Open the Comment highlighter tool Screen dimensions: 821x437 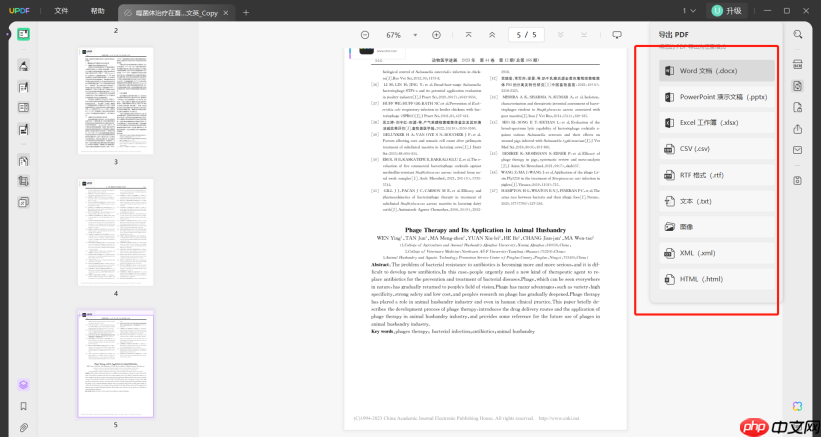tap(23, 65)
